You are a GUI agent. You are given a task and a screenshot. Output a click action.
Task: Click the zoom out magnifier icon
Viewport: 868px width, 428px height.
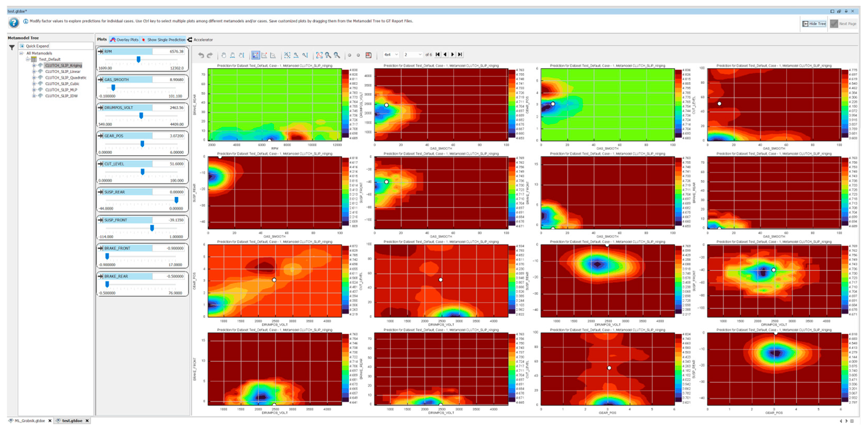tap(337, 55)
